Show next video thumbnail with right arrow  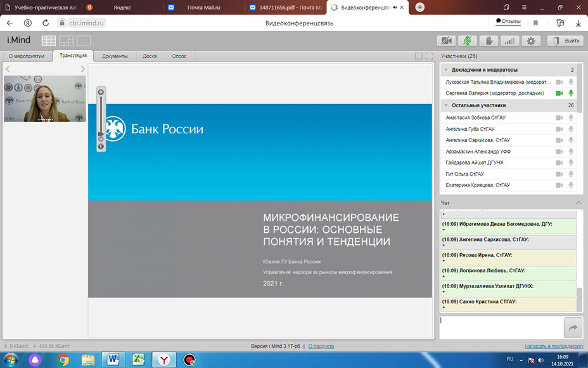click(x=82, y=69)
